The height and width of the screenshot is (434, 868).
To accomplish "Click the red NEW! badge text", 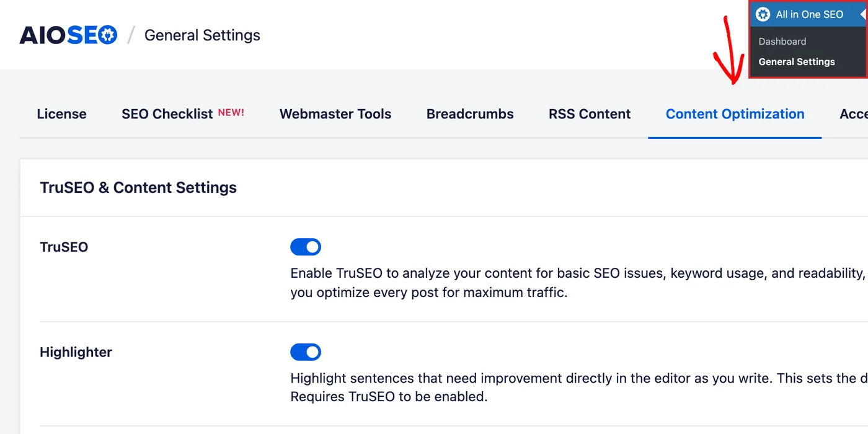I will (x=231, y=112).
